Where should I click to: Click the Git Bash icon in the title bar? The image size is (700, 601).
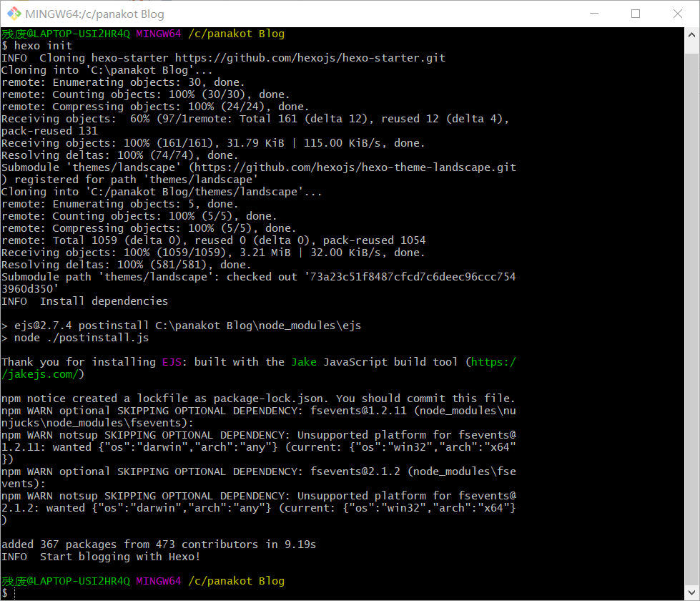pos(14,14)
